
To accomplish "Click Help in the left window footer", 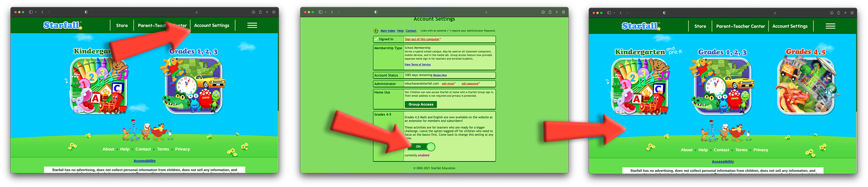I will [125, 149].
